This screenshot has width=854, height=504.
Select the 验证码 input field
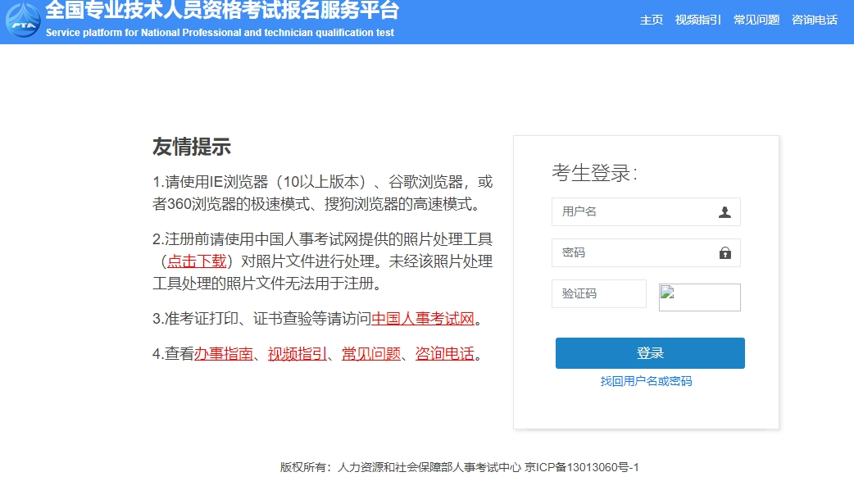click(x=598, y=293)
